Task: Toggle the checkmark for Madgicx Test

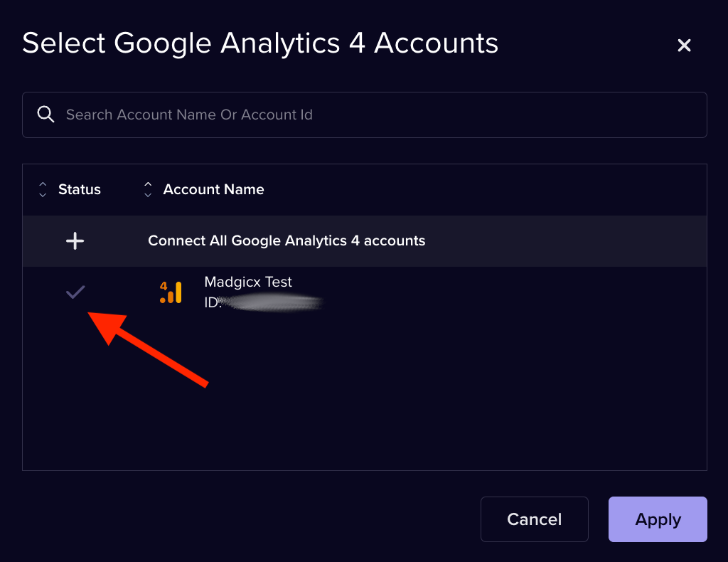Action: point(75,292)
